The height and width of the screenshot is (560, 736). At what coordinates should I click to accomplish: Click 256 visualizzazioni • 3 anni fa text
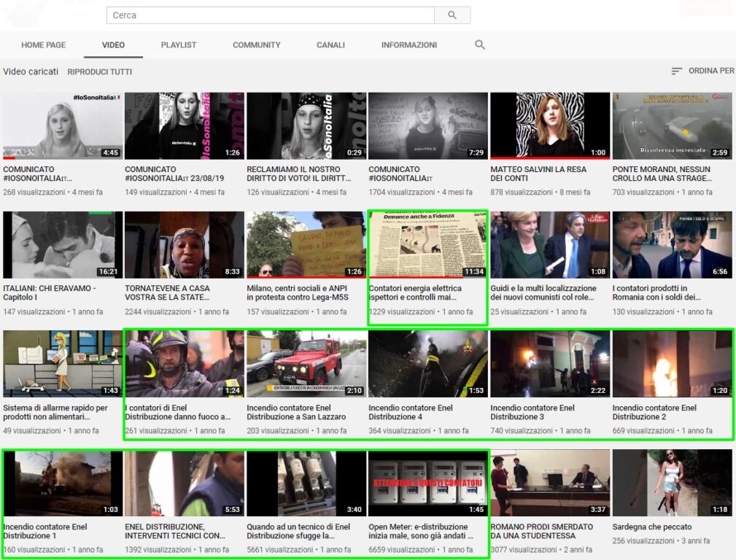[x=661, y=540]
